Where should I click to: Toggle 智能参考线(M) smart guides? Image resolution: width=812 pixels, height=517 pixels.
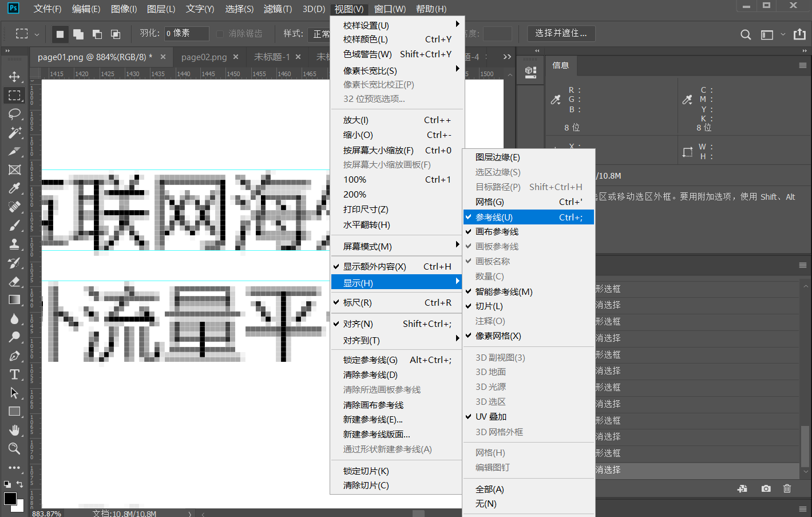click(x=529, y=291)
